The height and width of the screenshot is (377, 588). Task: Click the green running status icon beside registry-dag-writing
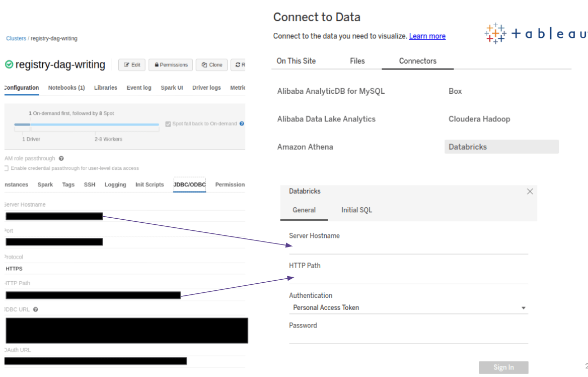(9, 64)
